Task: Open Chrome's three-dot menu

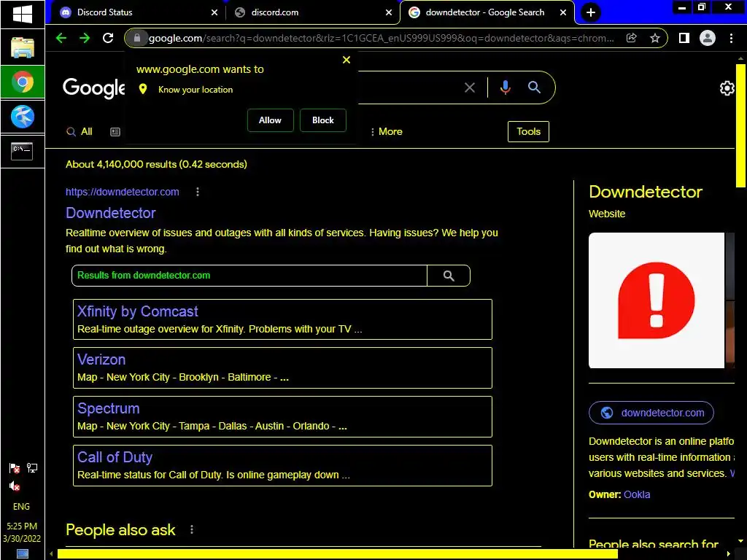Action: (x=731, y=38)
